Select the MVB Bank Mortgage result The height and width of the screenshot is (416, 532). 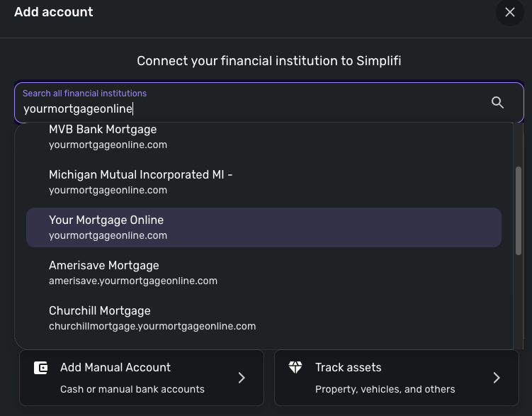point(103,136)
